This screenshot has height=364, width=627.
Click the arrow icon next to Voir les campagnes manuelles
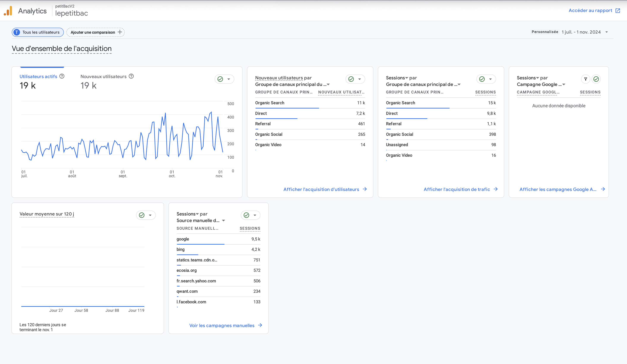click(260, 325)
